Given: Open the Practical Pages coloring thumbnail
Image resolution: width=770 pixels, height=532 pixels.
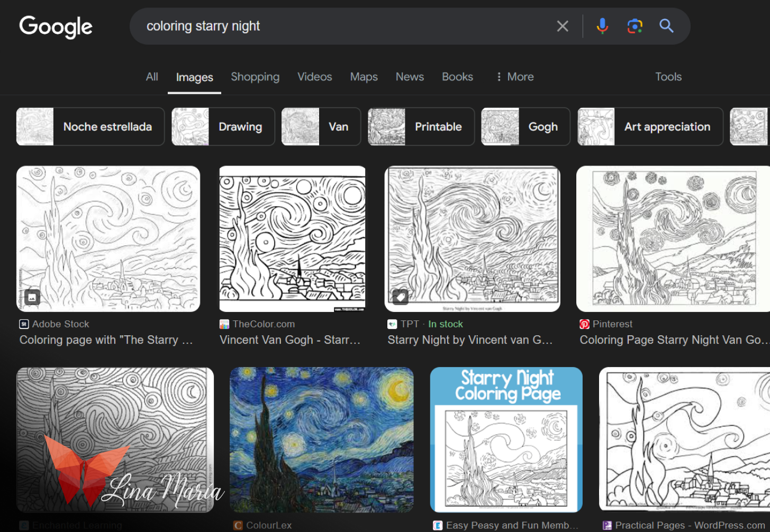Looking at the screenshot, I should 684,440.
